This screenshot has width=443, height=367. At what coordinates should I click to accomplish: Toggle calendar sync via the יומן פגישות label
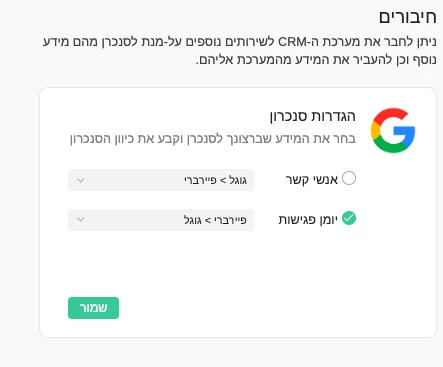tap(308, 220)
